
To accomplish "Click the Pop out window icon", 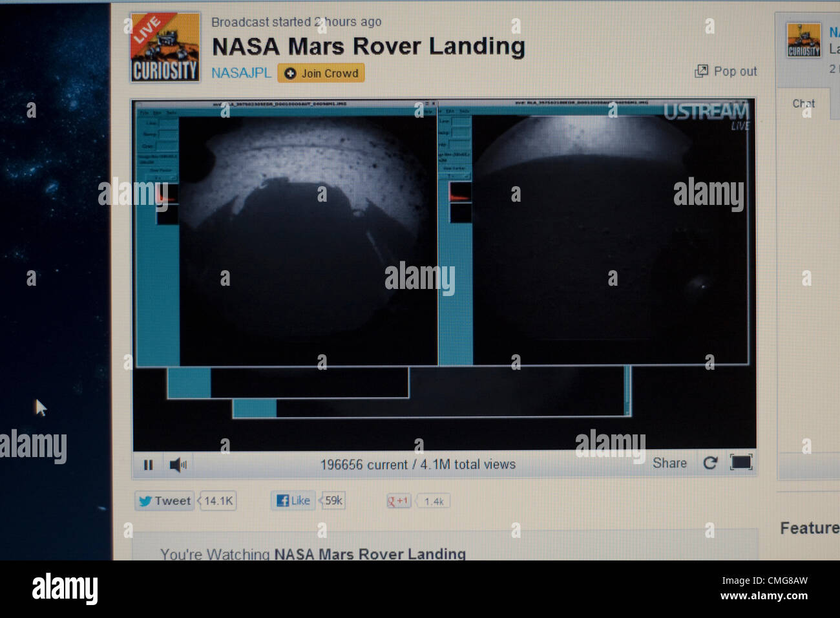I will (701, 71).
